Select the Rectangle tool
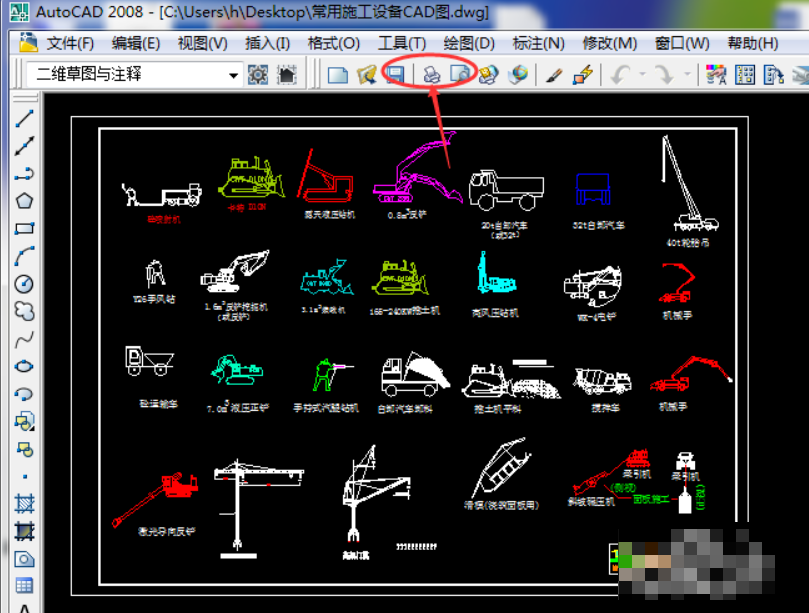 24,229
